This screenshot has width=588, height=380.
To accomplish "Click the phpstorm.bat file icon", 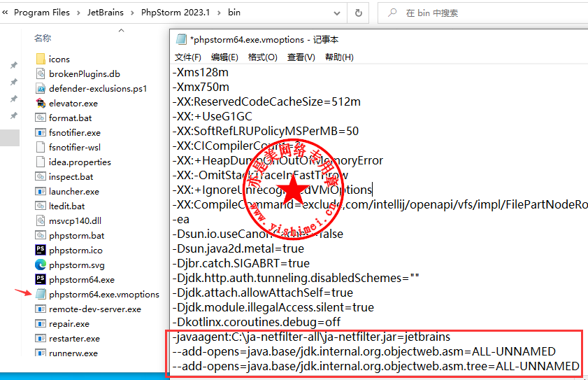I will pos(41,235).
